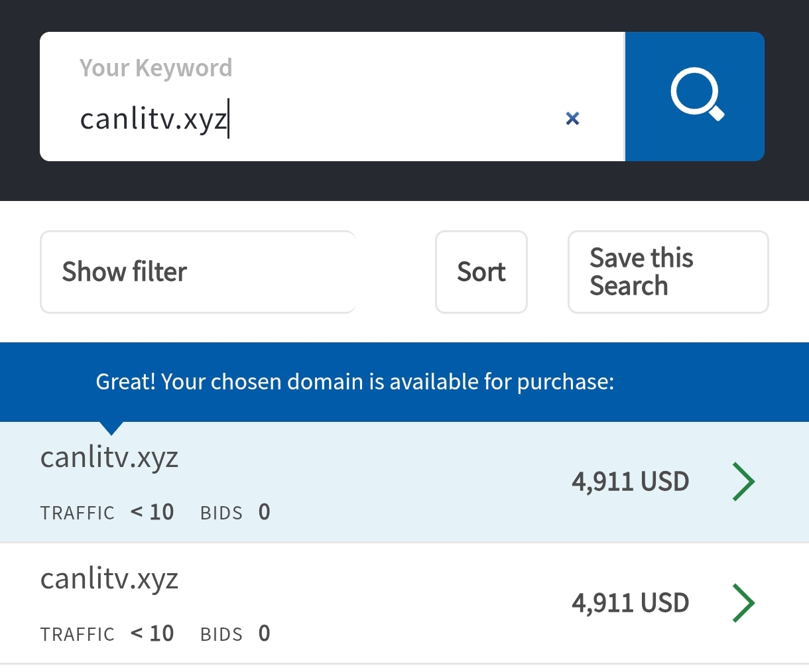The height and width of the screenshot is (672, 809).
Task: Click BIDS 0 in second row
Action: [235, 634]
